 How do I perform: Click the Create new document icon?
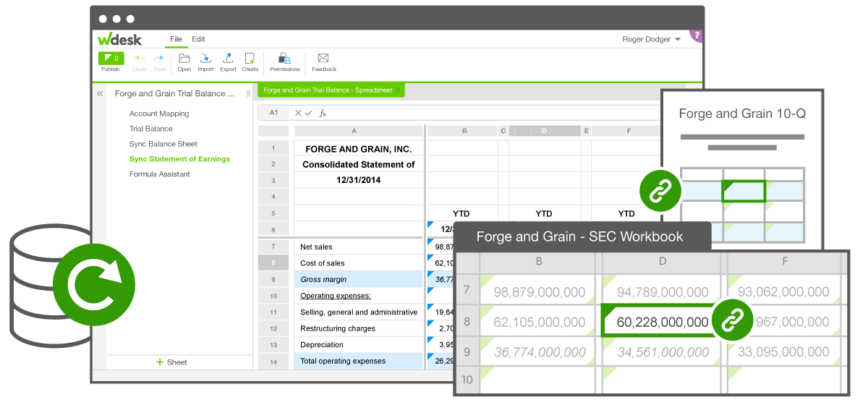coord(250,58)
